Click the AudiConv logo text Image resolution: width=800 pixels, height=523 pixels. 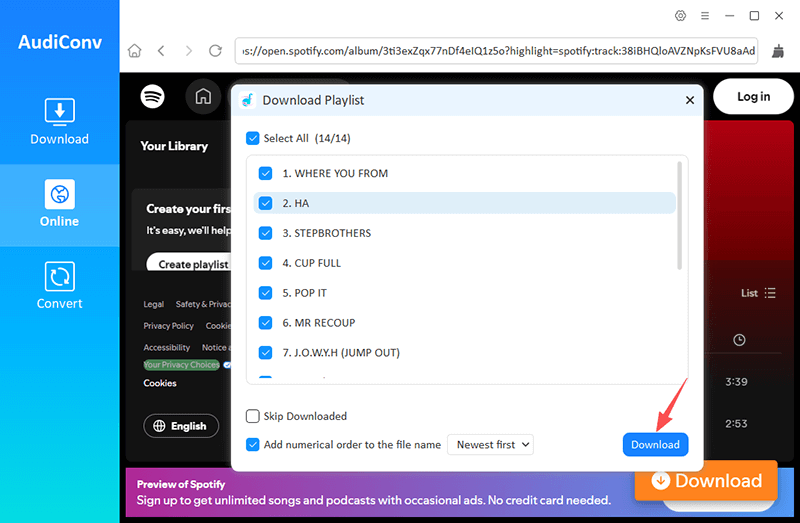point(60,42)
